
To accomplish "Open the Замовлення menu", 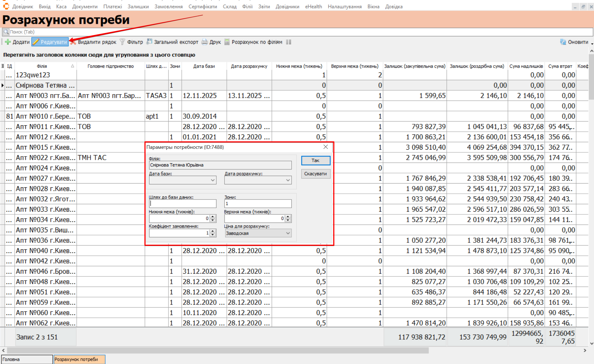I will (x=168, y=7).
